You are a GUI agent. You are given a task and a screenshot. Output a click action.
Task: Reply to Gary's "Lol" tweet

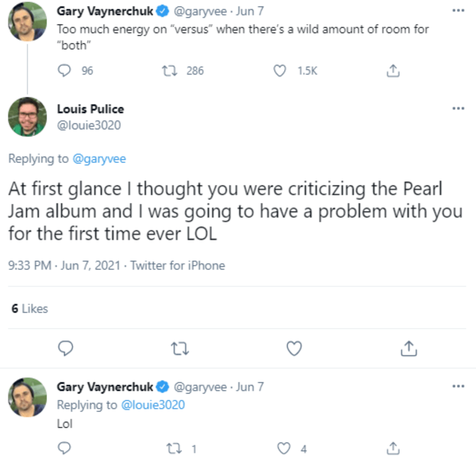click(65, 448)
